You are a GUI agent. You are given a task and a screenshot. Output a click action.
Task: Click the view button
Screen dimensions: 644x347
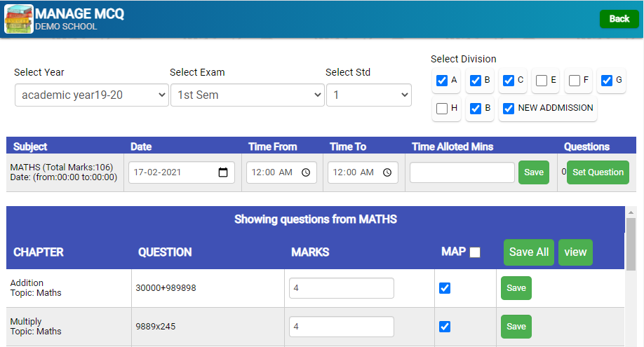575,252
